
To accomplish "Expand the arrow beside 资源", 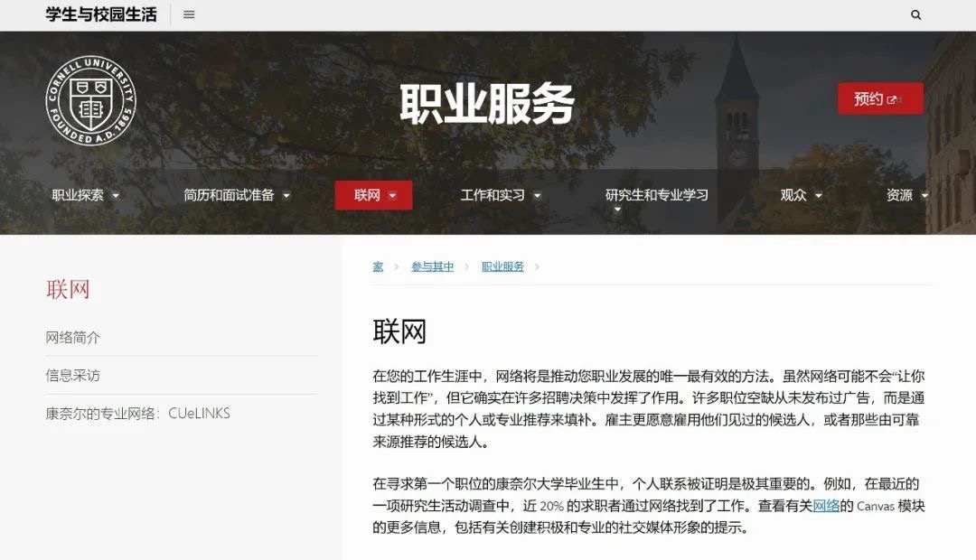I will coord(924,196).
